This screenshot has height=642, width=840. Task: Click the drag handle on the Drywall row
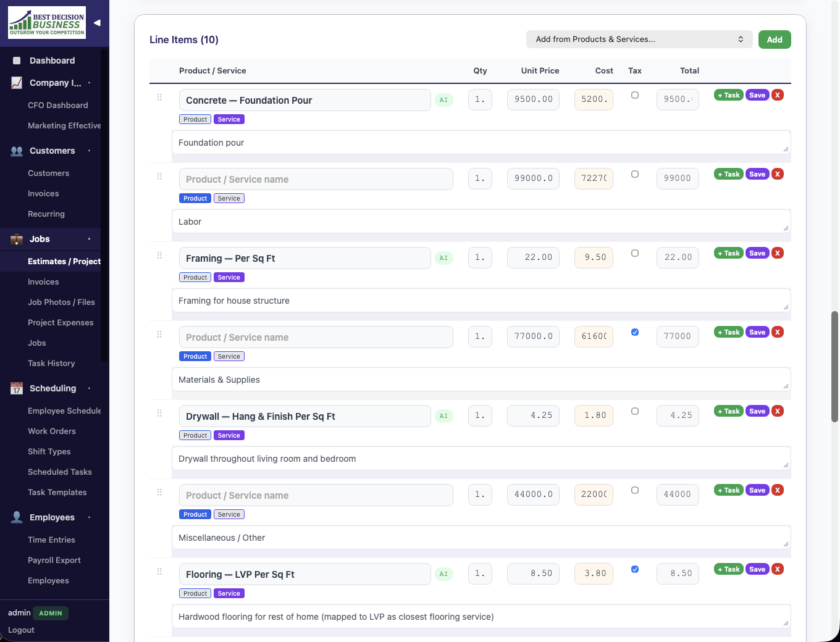tap(159, 413)
